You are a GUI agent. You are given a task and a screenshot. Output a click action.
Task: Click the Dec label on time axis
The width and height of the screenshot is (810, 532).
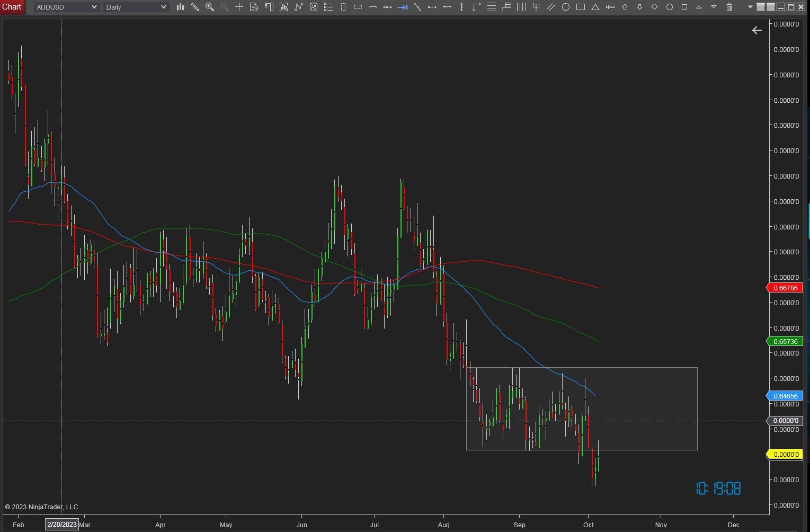(733, 525)
